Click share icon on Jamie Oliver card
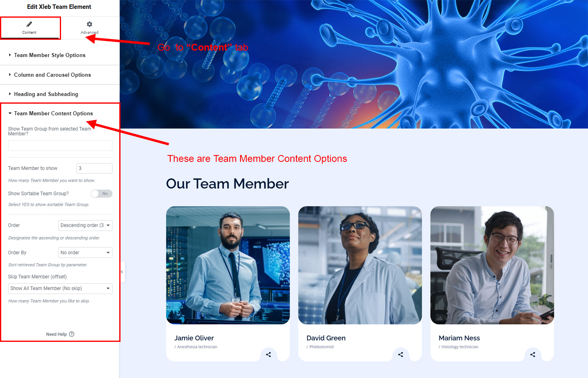This screenshot has width=588, height=378. (x=268, y=355)
